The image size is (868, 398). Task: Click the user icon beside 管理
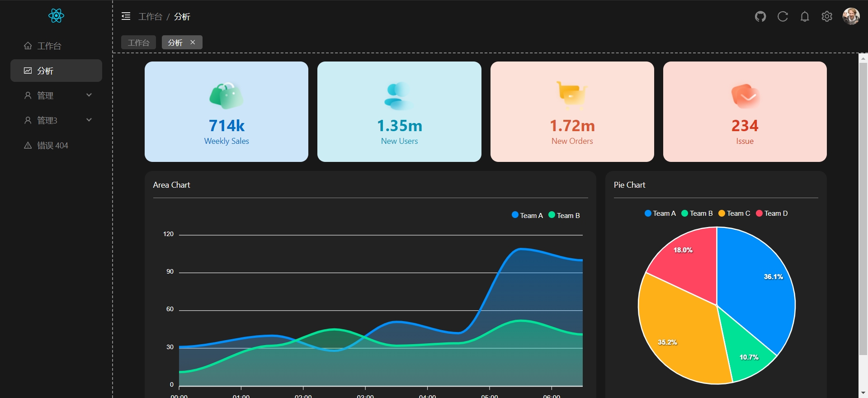pos(28,95)
